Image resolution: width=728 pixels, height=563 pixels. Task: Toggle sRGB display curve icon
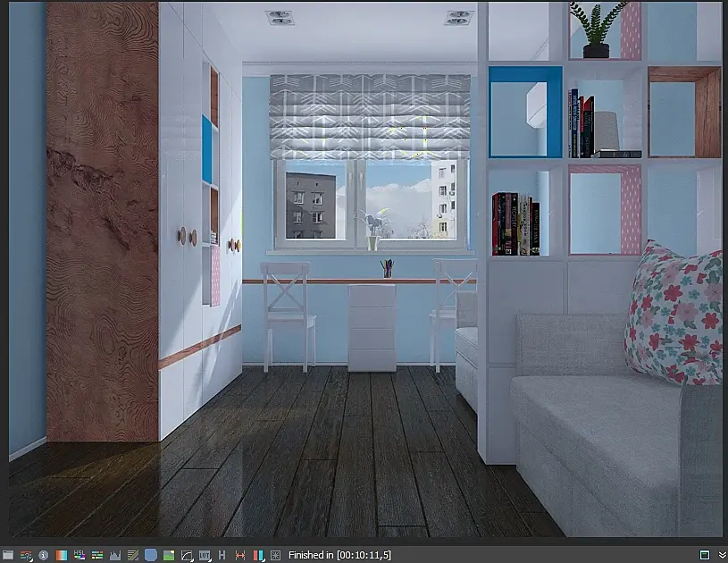pos(187,555)
